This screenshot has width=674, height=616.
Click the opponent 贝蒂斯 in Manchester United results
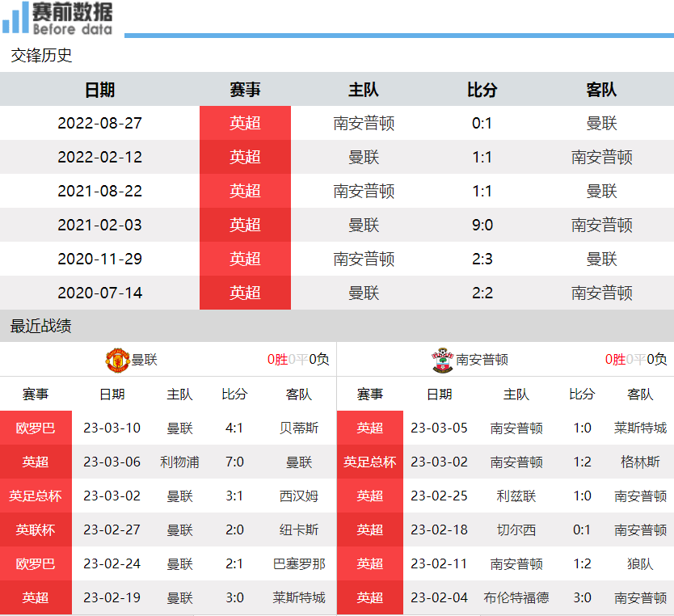pos(299,428)
